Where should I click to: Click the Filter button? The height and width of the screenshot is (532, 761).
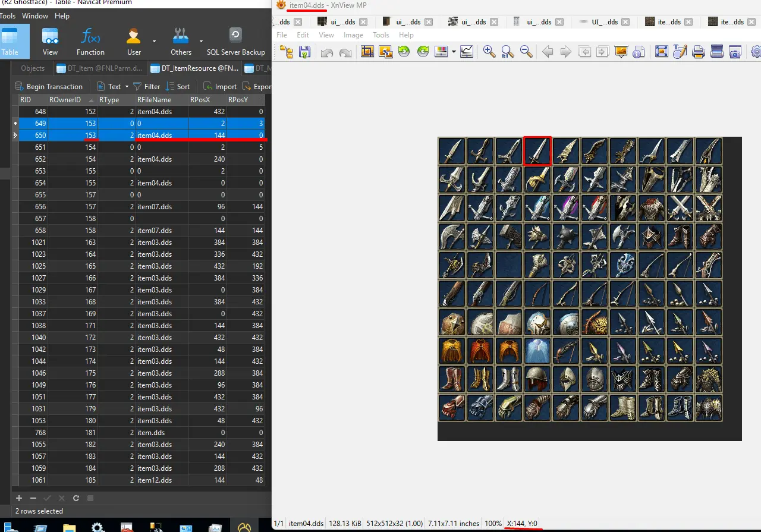146,86
